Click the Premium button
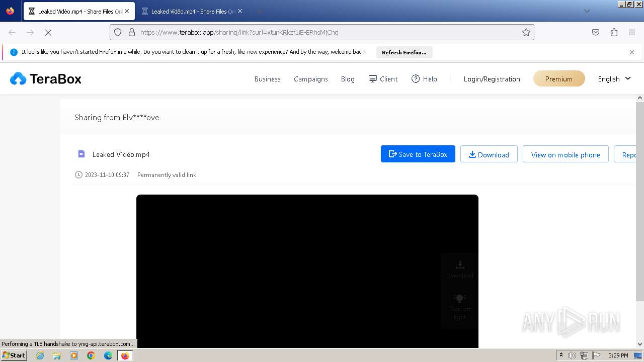This screenshot has height=362, width=644. click(559, 79)
